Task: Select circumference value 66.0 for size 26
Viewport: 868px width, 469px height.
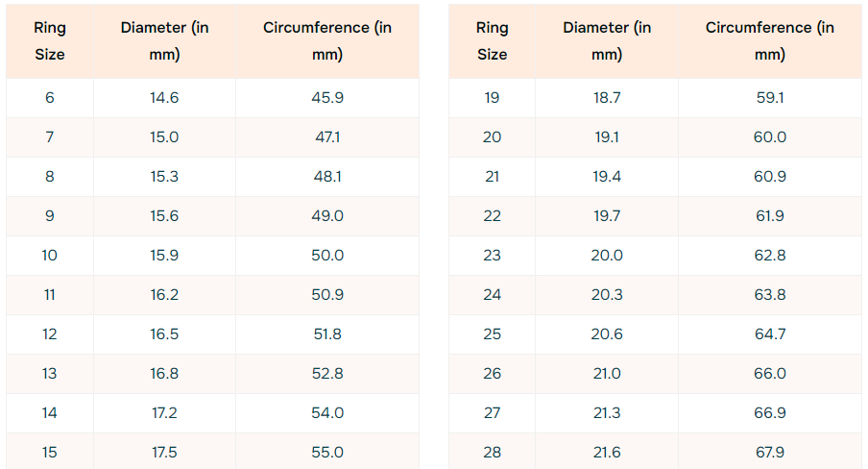Action: coord(769,374)
